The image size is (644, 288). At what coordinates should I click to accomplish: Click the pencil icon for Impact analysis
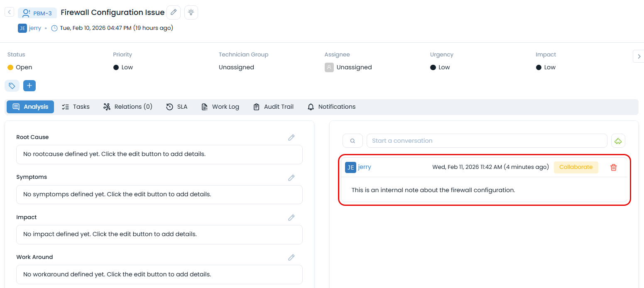point(291,217)
